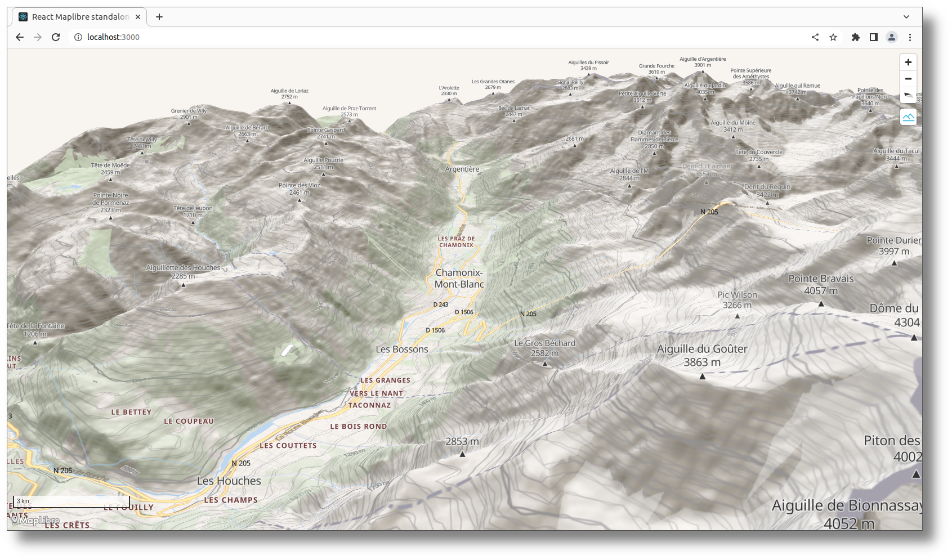
Task: Open the profile avatar menu
Action: 892,37
